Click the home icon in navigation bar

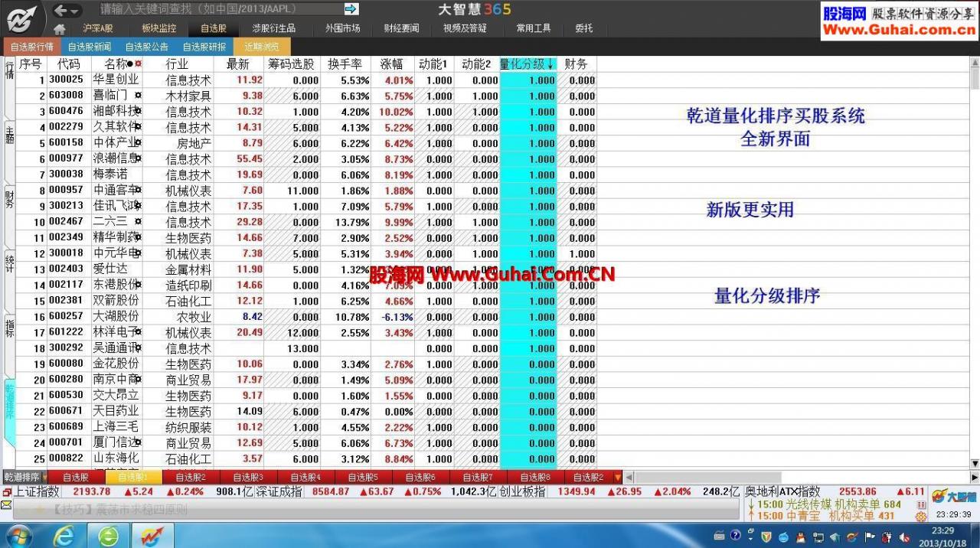click(59, 29)
